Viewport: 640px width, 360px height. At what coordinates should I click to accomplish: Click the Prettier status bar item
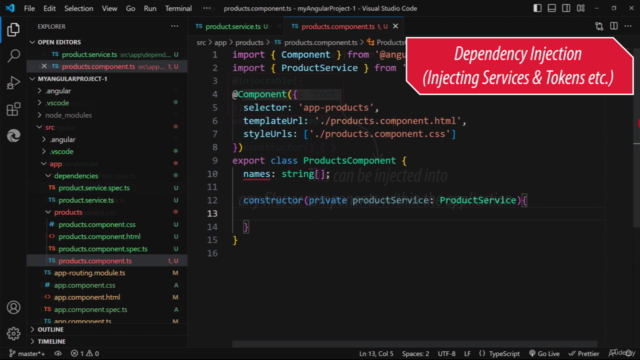pyautogui.click(x=584, y=353)
